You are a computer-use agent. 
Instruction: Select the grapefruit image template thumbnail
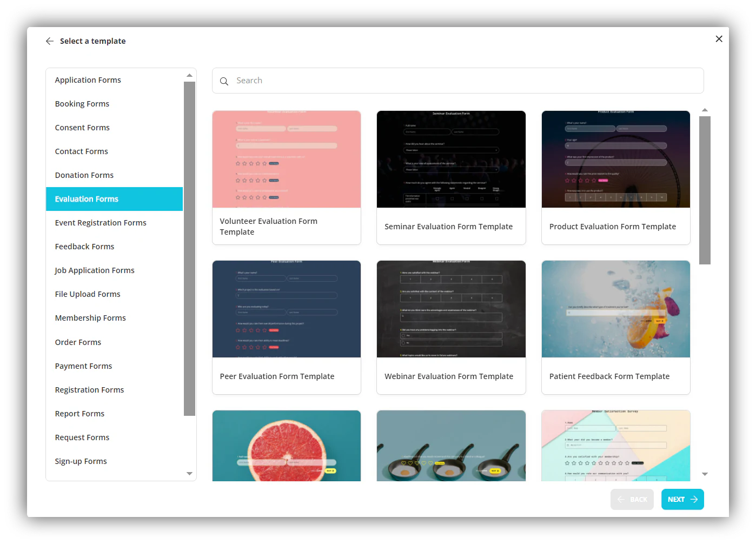tap(287, 446)
